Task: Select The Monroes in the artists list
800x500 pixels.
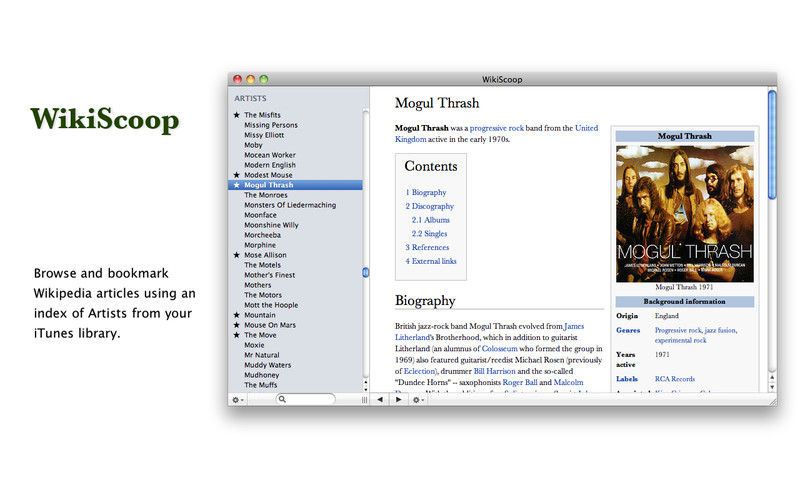Action: pyautogui.click(x=266, y=195)
